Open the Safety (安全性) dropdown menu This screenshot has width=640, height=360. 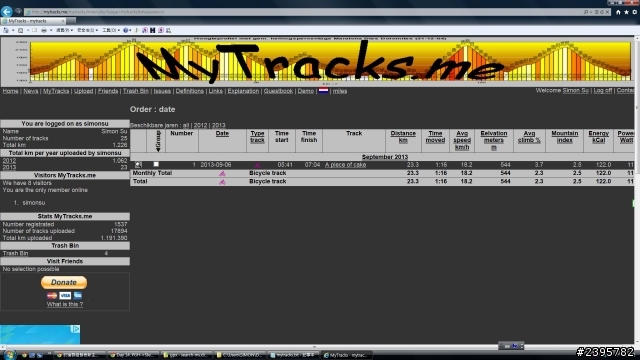(87, 30)
